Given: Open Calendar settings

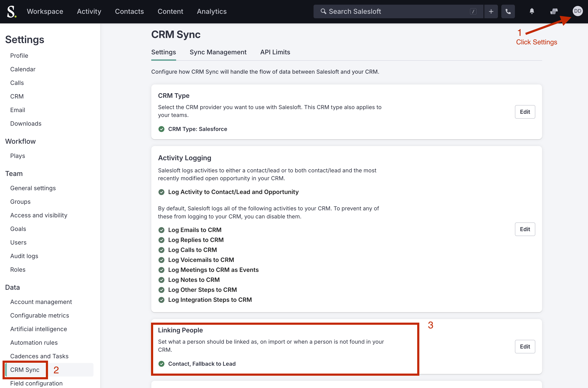Looking at the screenshot, I should (23, 69).
